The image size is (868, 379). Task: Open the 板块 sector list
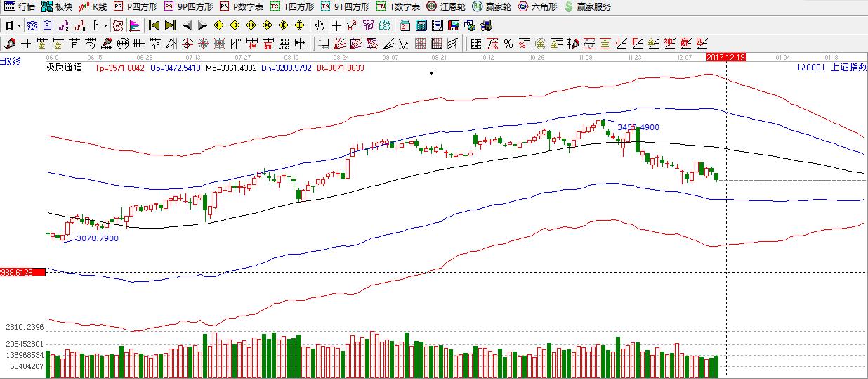[x=57, y=6]
